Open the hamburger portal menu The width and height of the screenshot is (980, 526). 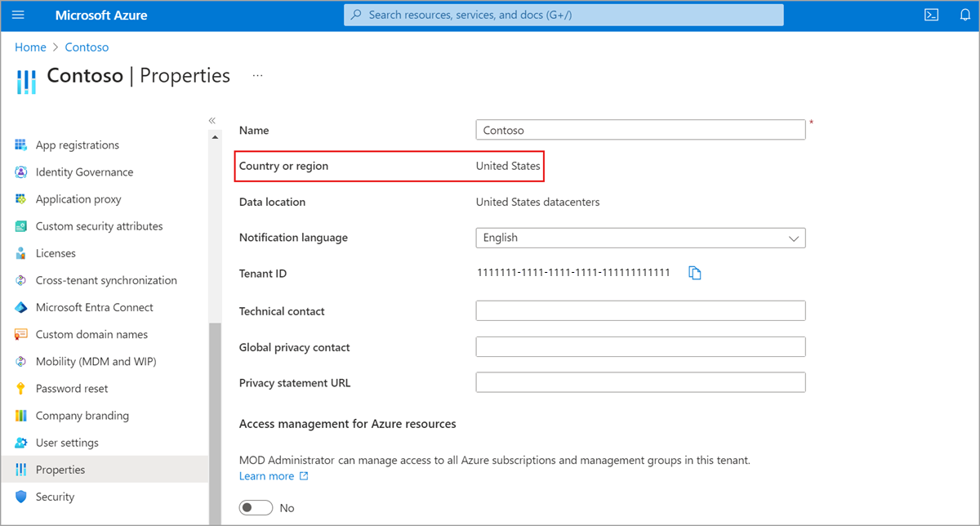(19, 15)
